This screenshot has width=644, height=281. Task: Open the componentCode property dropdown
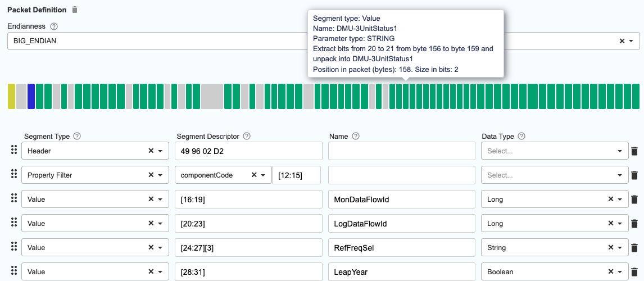pos(263,175)
